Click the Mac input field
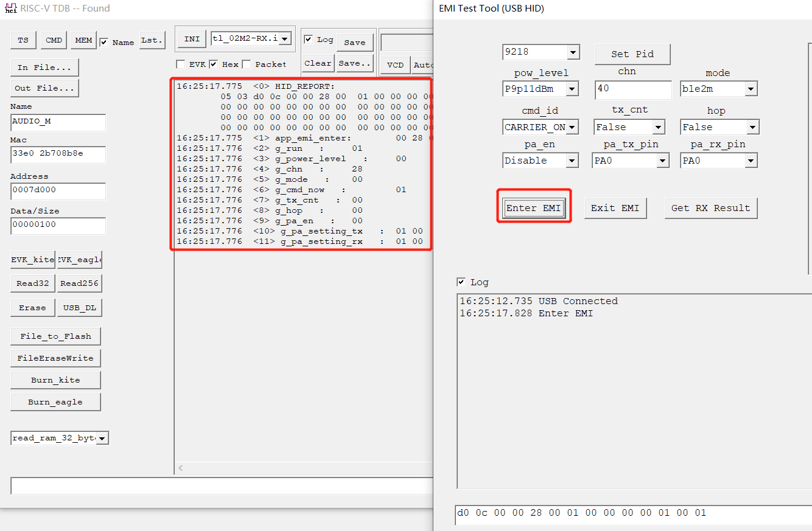Screen dimensions: 812x531 coord(58,155)
